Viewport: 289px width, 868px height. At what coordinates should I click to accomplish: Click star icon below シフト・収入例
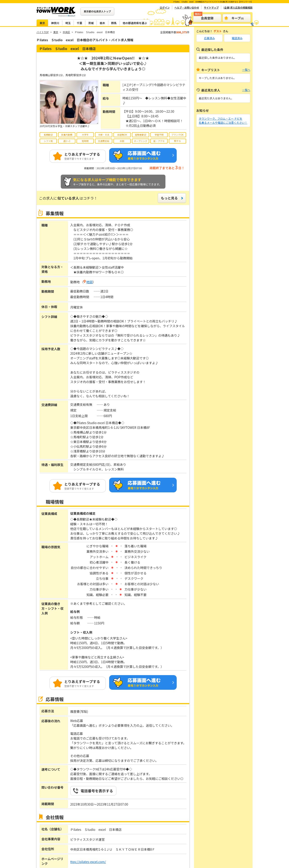click(58, 683)
